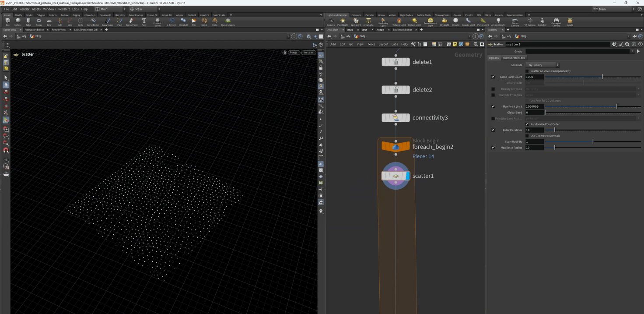Open the Generate By Density dropdown
Image resolution: width=644 pixels, height=314 pixels.
pos(542,65)
